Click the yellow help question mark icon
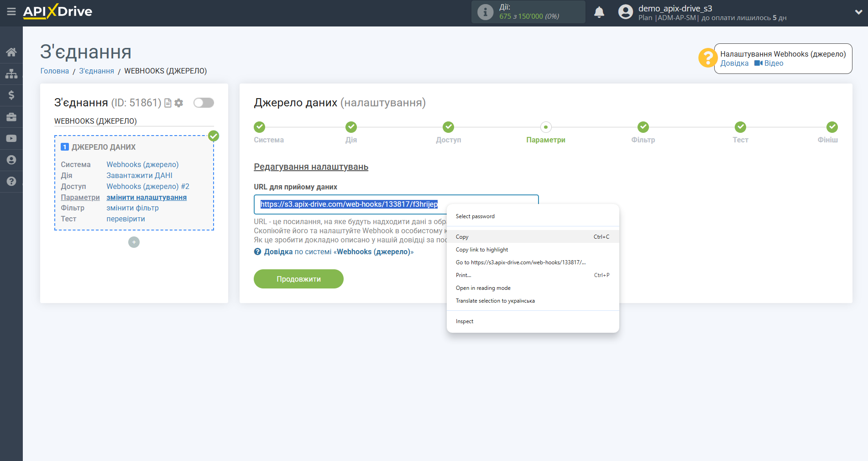The image size is (868, 461). point(707,58)
